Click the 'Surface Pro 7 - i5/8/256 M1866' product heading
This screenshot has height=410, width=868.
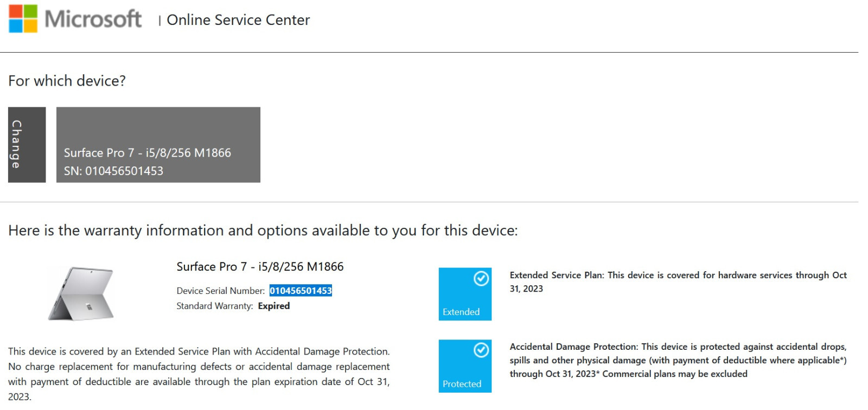(260, 267)
